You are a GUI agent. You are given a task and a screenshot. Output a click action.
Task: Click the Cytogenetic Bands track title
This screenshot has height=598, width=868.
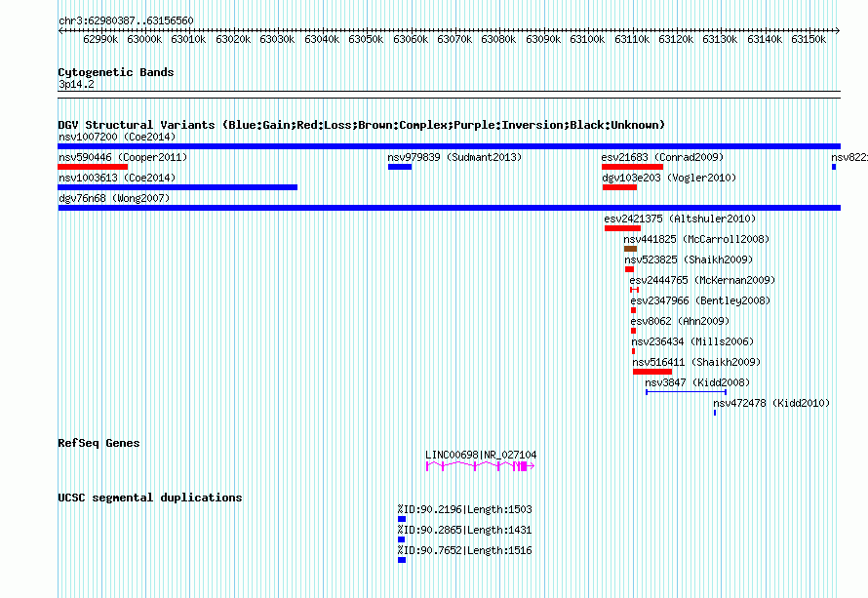116,72
